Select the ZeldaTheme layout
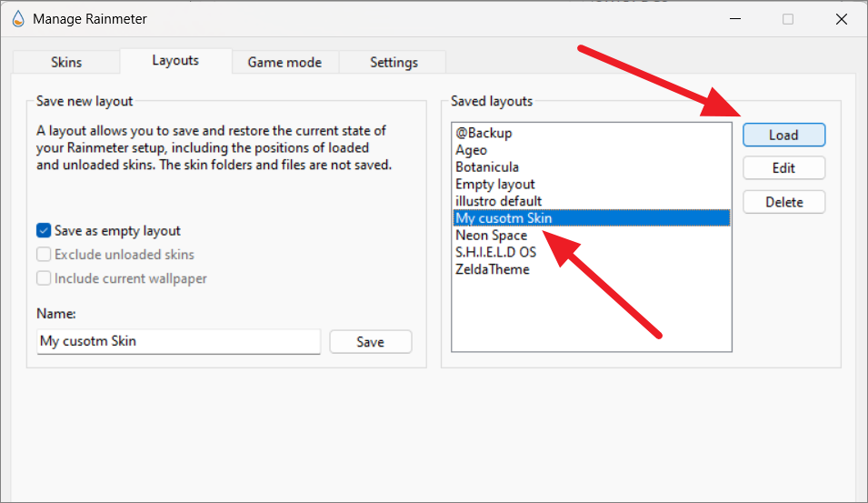 coord(592,269)
